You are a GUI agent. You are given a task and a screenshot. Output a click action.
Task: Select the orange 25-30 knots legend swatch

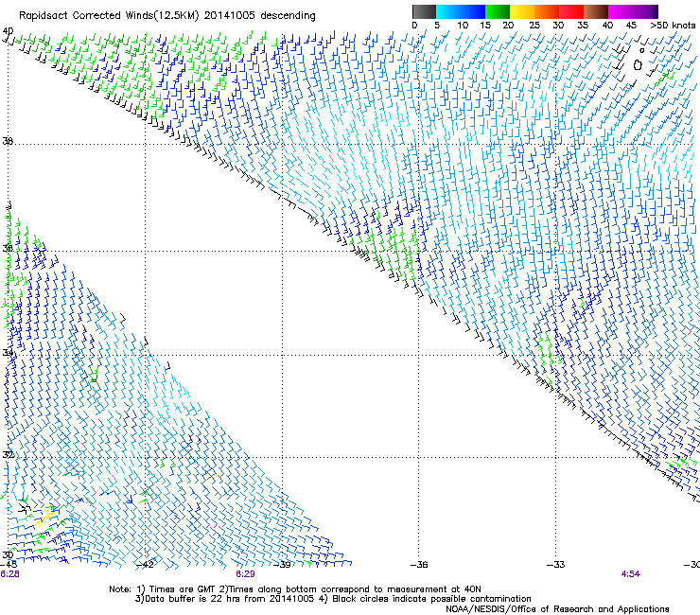tap(547, 11)
